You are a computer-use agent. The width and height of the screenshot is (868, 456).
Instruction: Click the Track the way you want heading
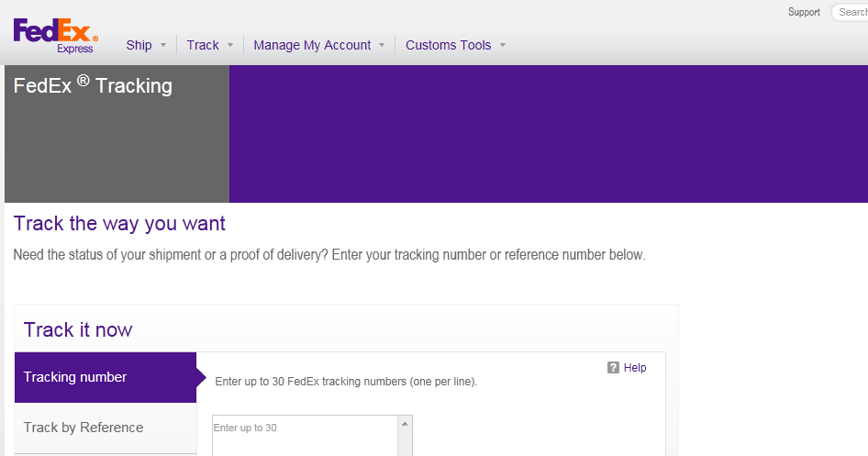point(119,224)
